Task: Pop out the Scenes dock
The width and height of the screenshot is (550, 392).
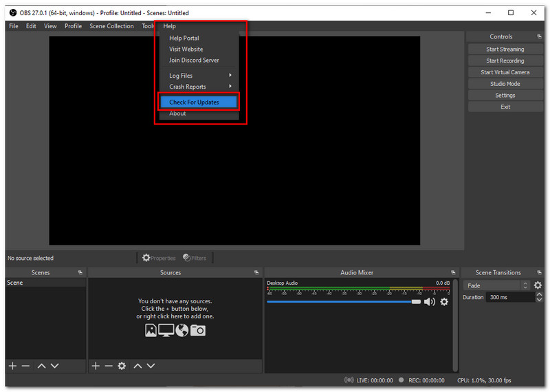Action: pyautogui.click(x=80, y=272)
